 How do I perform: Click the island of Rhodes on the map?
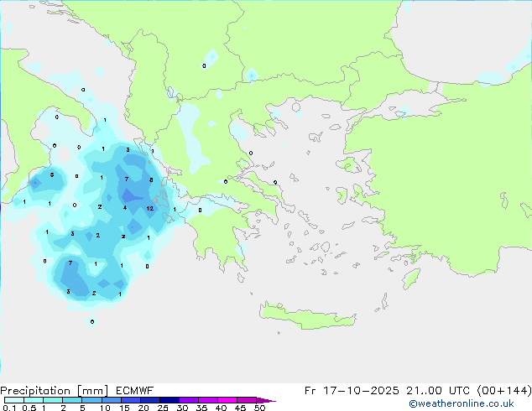[410, 278]
